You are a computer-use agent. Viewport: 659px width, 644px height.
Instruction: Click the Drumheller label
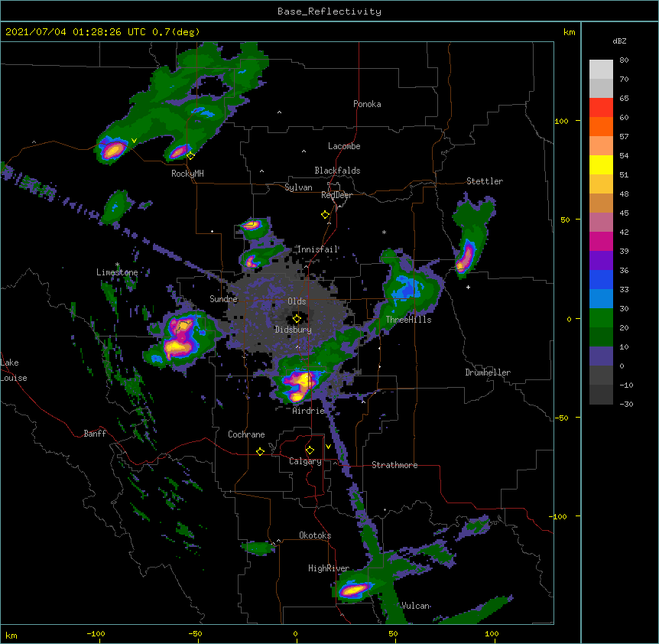[x=488, y=372]
